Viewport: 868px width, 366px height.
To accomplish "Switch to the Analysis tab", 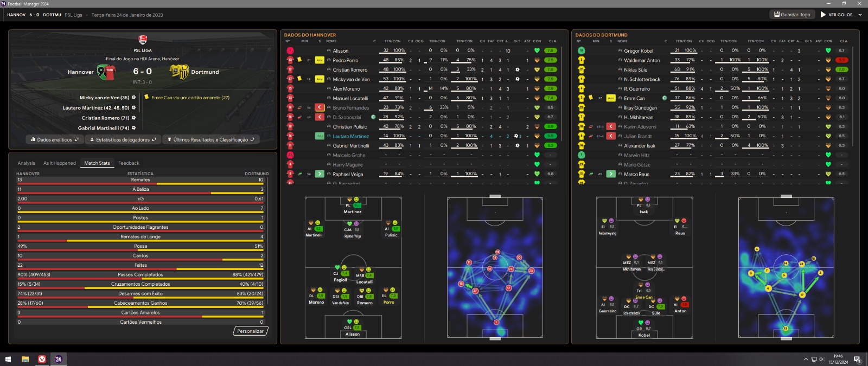I will click(x=26, y=163).
